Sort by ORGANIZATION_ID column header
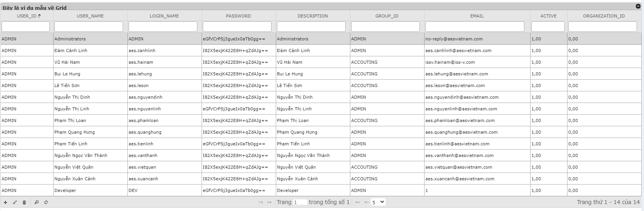This screenshot has width=644, height=211. click(x=604, y=16)
